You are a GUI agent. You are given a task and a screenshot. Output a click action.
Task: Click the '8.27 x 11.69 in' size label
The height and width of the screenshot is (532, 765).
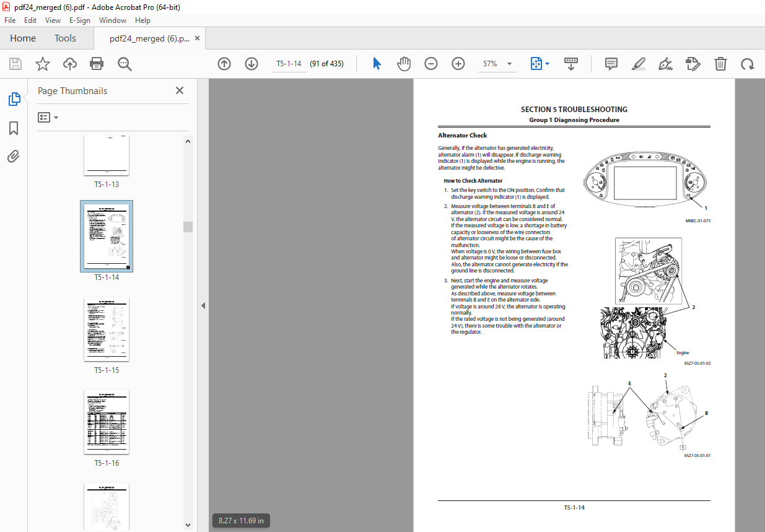point(241,521)
